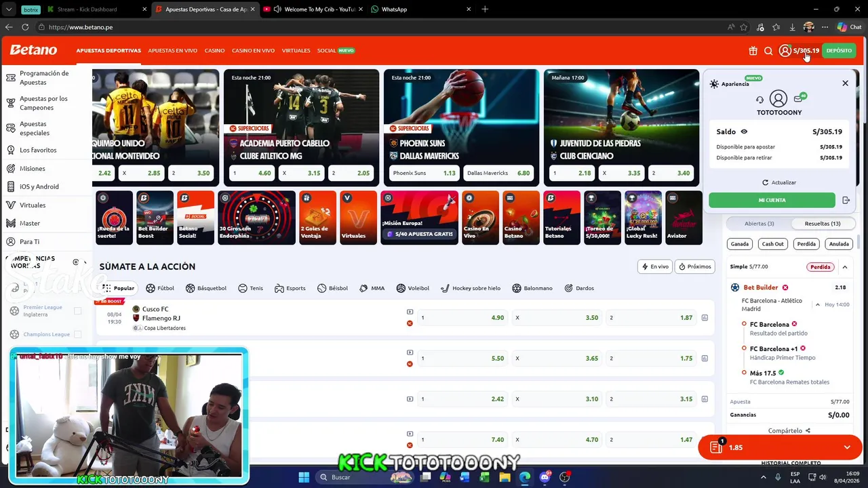Open live stream icon for Cusco FC match

pos(410,312)
